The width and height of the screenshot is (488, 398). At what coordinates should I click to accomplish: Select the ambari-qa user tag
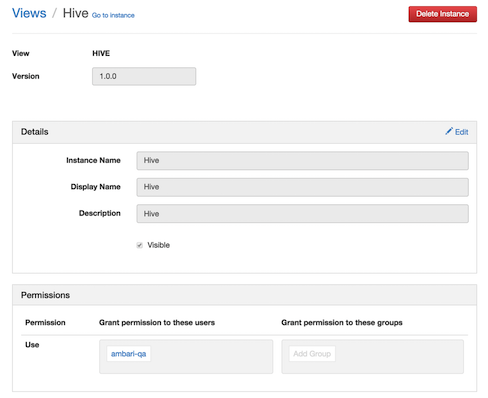point(128,354)
